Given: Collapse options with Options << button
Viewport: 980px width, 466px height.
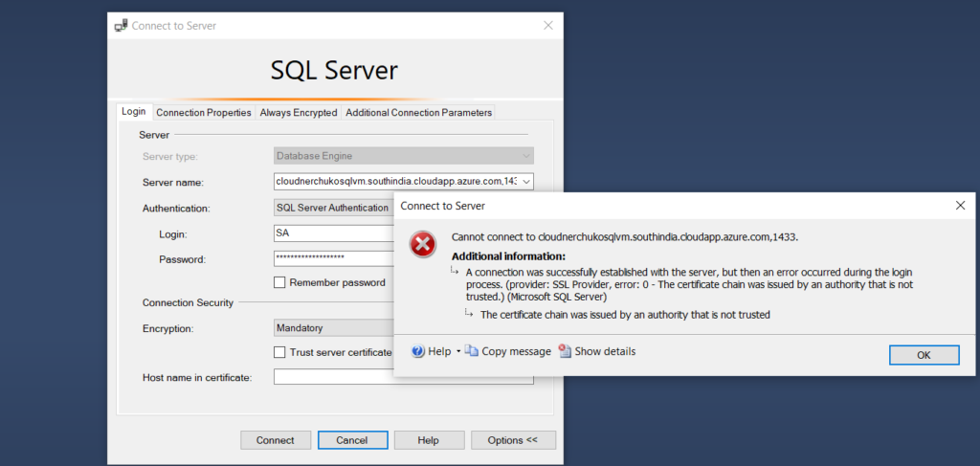Looking at the screenshot, I should (513, 440).
